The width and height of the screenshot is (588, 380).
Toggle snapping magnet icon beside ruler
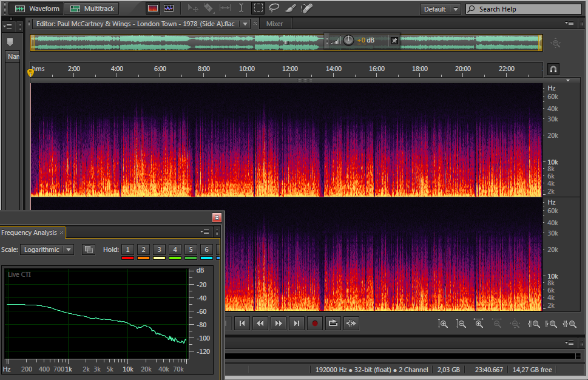[553, 69]
